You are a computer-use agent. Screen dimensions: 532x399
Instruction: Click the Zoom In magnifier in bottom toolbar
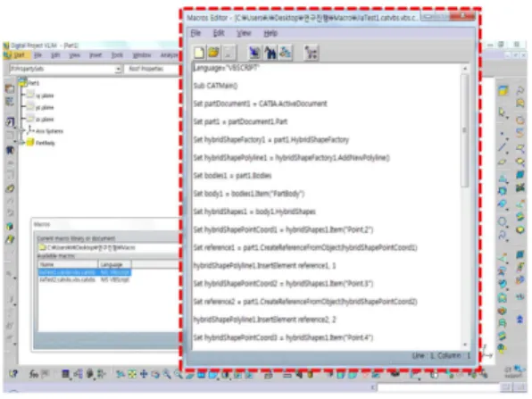(x=167, y=374)
